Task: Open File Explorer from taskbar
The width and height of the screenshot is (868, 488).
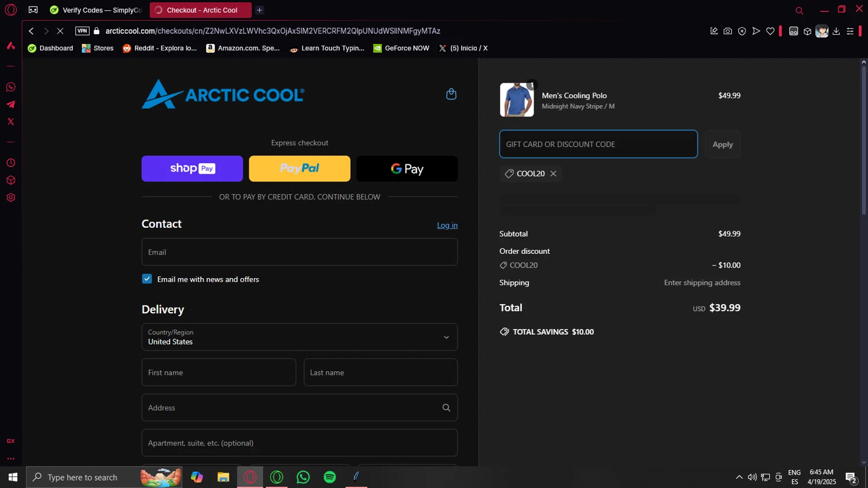Action: 223,477
